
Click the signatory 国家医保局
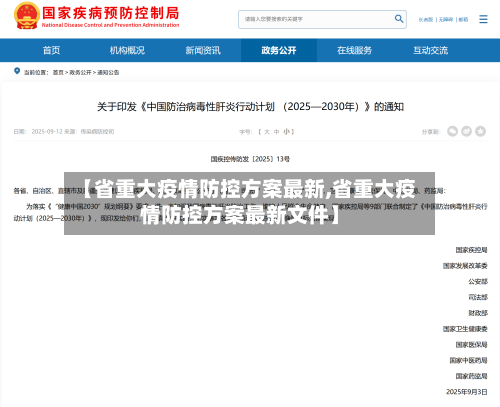pyautogui.click(x=471, y=345)
